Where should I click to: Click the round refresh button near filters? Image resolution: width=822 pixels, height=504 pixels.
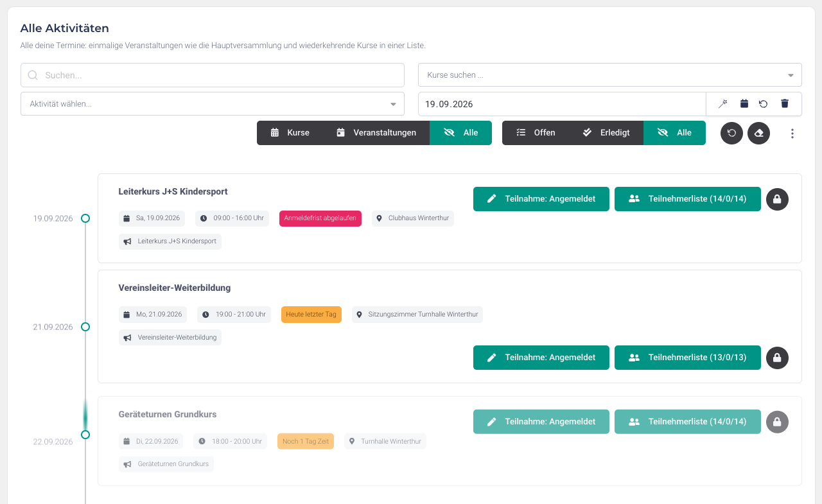(x=732, y=133)
